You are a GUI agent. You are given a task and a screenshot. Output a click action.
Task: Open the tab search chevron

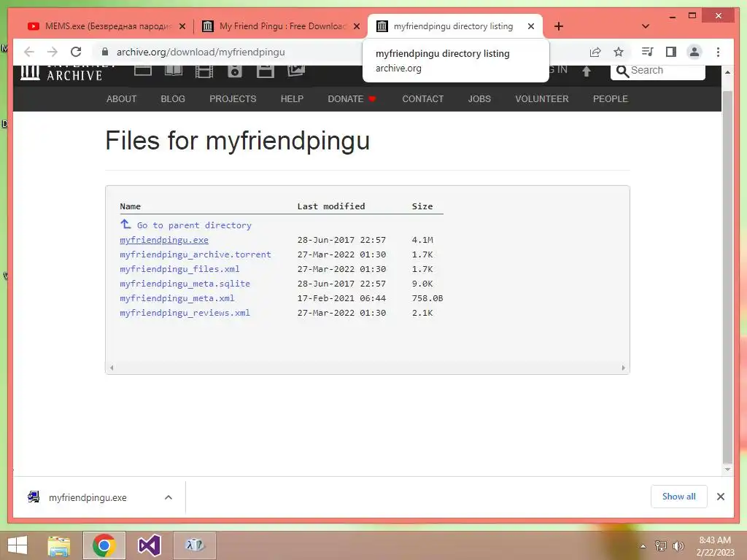tap(646, 26)
